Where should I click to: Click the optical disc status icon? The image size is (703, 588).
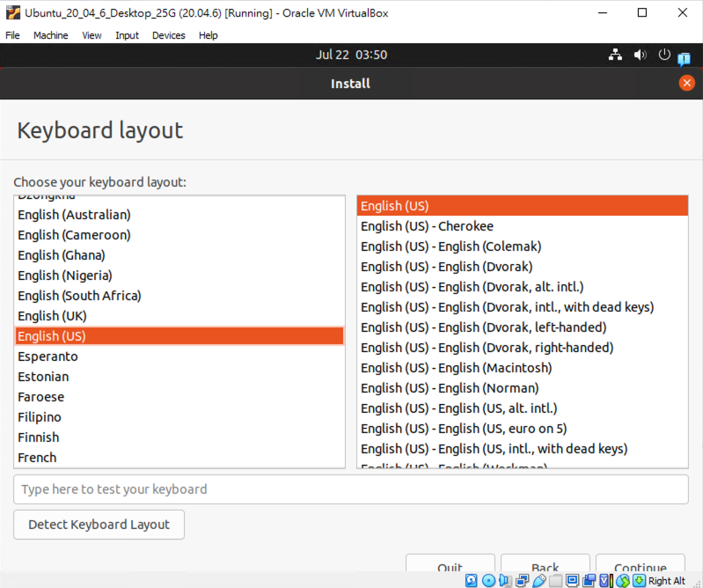488,580
